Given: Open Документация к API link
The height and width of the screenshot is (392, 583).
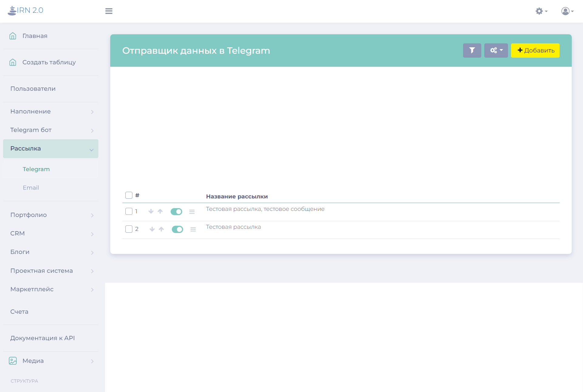Looking at the screenshot, I should pos(43,338).
